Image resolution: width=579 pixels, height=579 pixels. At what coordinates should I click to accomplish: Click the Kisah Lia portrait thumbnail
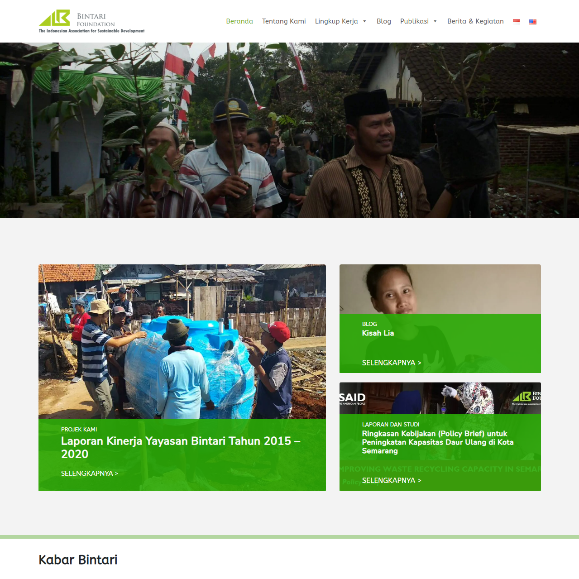(x=440, y=289)
